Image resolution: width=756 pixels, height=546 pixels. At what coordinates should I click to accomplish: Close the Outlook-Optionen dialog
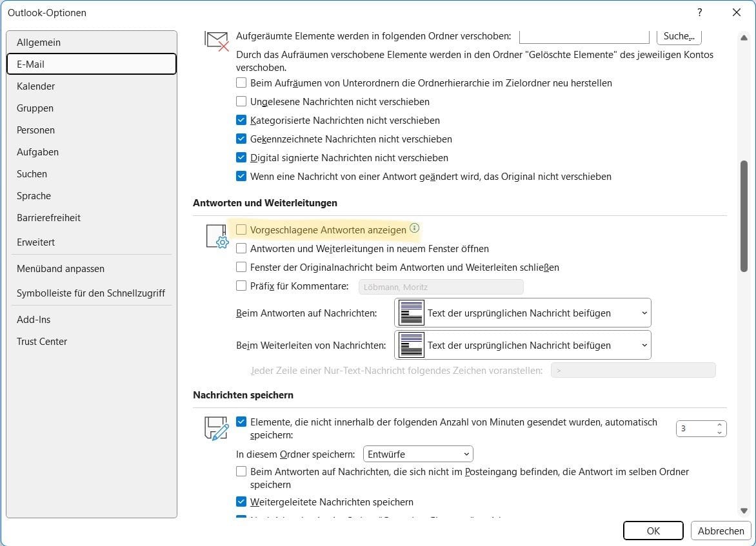tap(736, 12)
